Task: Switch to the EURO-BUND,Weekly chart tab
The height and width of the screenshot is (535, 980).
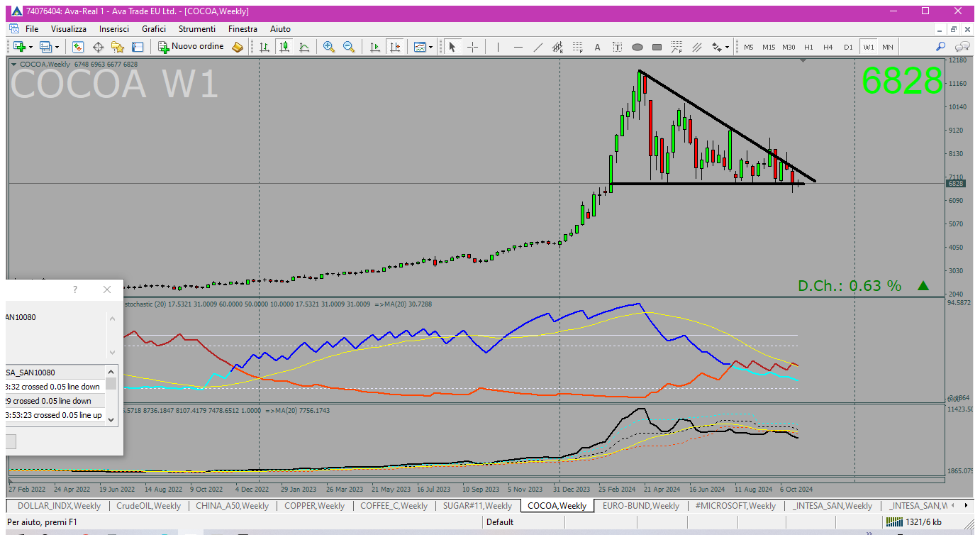Action: click(x=640, y=506)
